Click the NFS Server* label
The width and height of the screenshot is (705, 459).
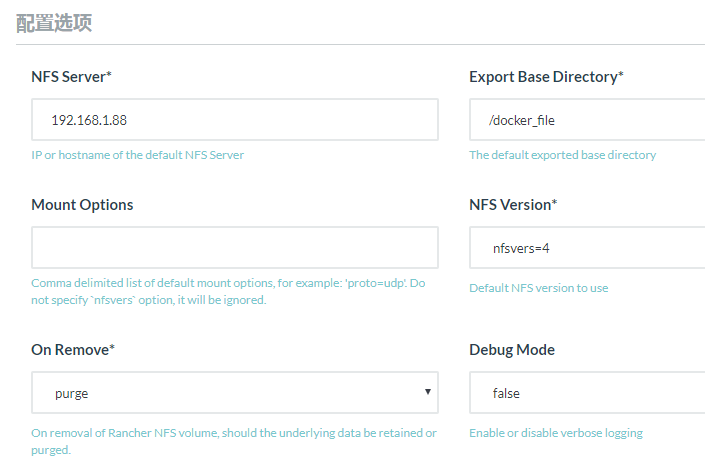pyautogui.click(x=71, y=77)
